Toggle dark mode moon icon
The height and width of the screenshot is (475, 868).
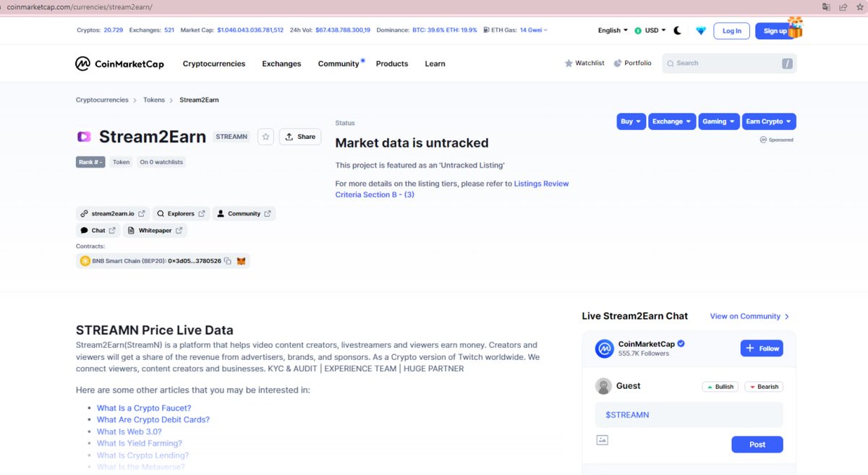(x=678, y=30)
